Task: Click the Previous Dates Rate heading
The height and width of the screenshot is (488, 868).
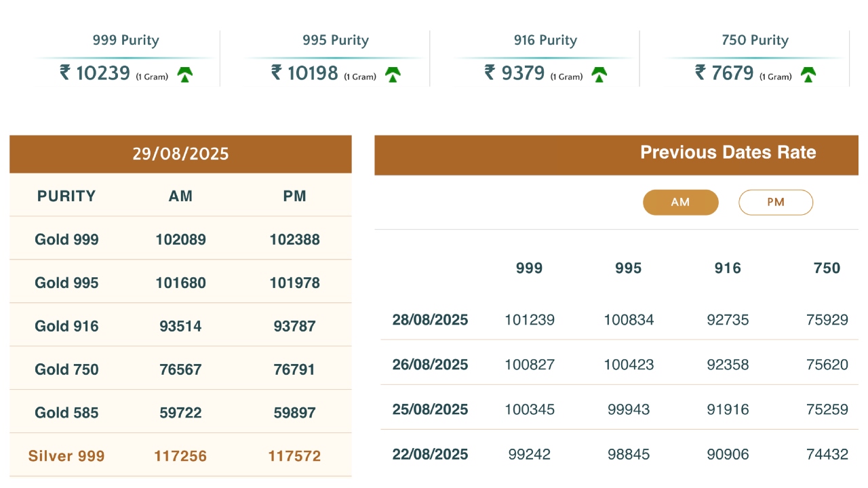Action: (x=728, y=152)
